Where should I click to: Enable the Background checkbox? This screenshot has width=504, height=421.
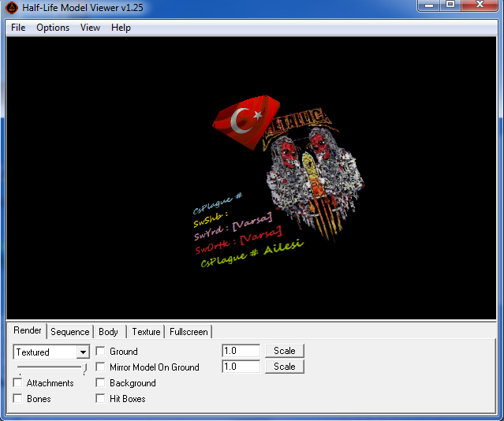tap(100, 383)
